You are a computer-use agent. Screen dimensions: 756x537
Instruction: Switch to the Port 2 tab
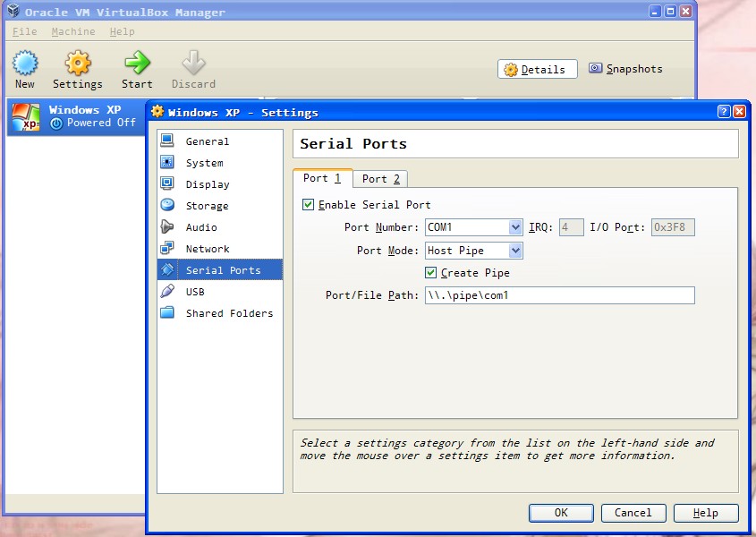381,179
